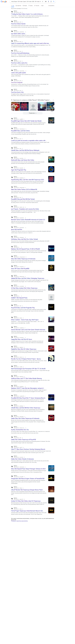Open "QQ8821 Slot Deposit Pulsa" result

point(19,298)
